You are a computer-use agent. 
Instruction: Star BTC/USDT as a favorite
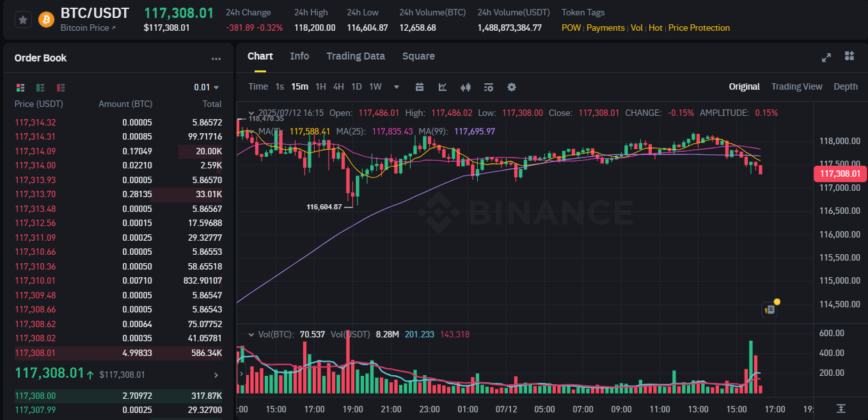(x=23, y=20)
